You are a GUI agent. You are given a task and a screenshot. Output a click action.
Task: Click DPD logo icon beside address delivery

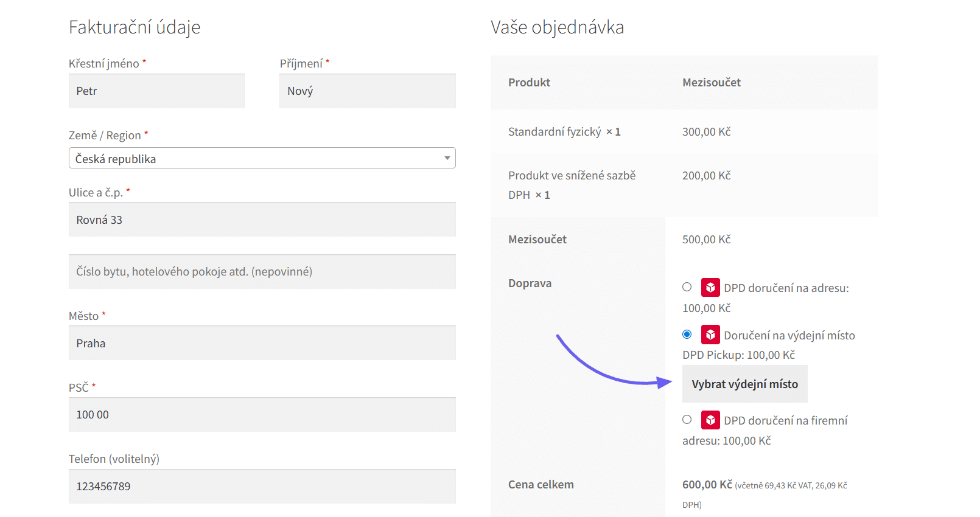coord(710,288)
